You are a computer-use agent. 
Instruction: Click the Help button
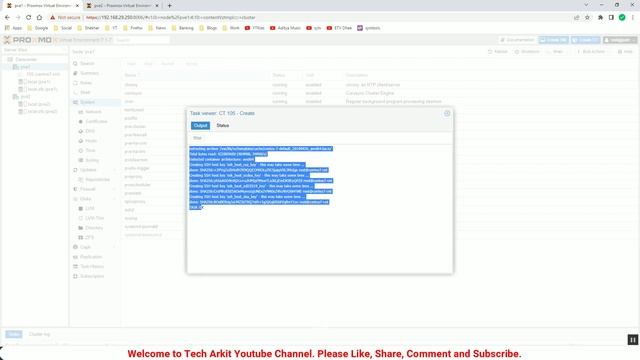click(x=625, y=52)
